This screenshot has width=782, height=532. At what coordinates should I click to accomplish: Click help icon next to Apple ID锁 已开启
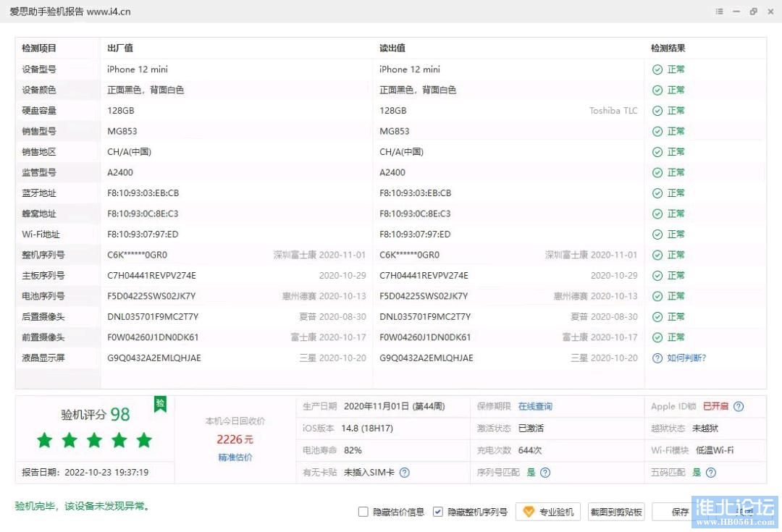[739, 406]
